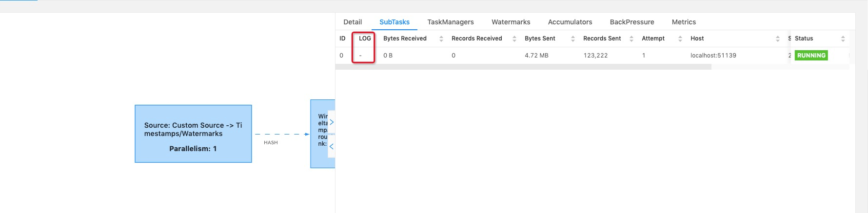Viewport: 868px width, 213px height.
Task: Open the Detail tab
Action: point(353,22)
